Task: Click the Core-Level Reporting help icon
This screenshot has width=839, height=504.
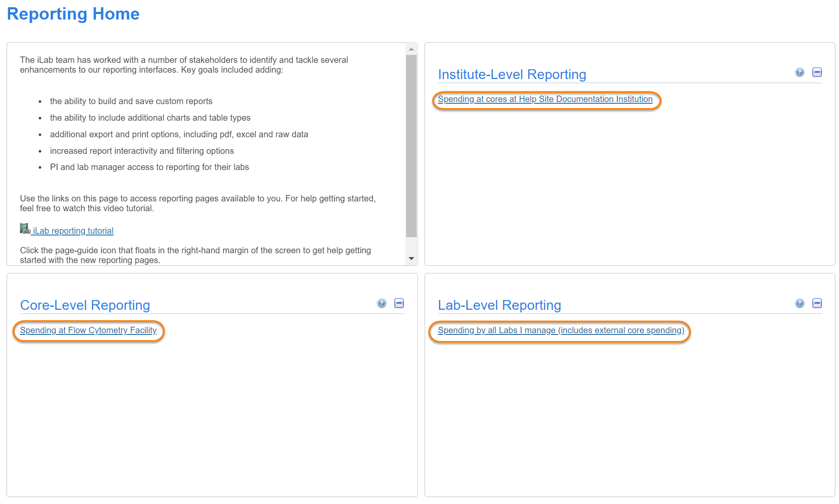Action: (x=381, y=303)
